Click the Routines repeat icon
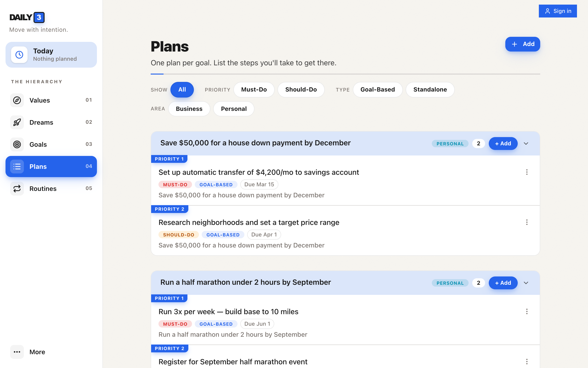Viewport: 588px width, 368px height. pos(17,189)
